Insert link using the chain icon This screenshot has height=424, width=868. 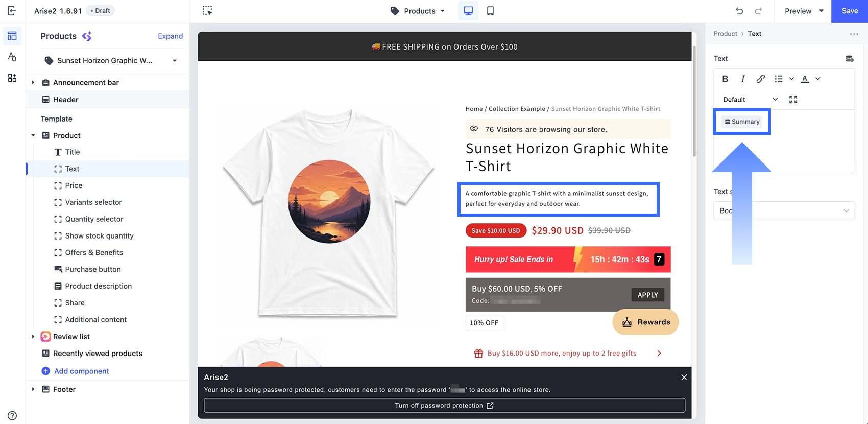(761, 79)
